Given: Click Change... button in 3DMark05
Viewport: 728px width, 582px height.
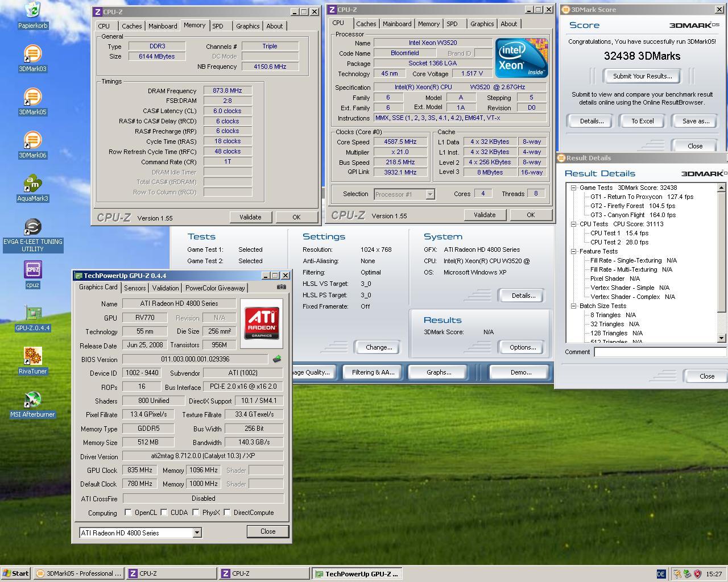Looking at the screenshot, I should [379, 347].
